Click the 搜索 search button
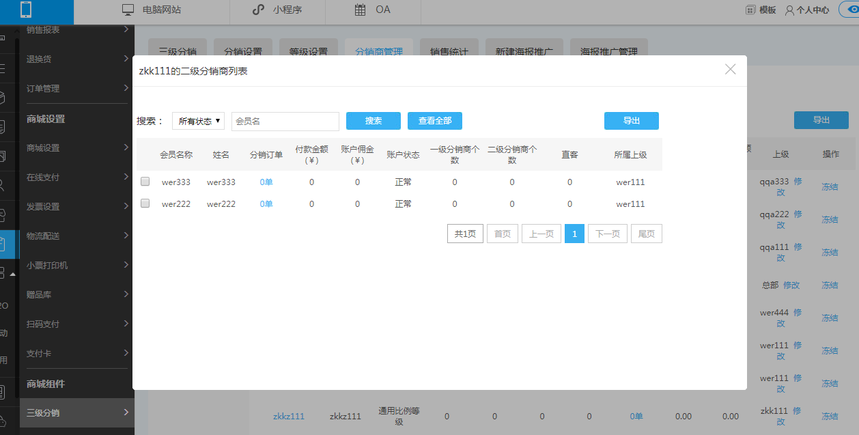Viewport: 859px width, 435px height. click(x=373, y=121)
